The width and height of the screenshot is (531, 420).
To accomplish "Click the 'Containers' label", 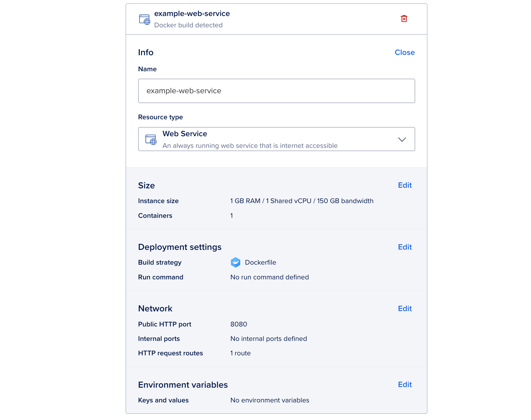I will click(155, 216).
